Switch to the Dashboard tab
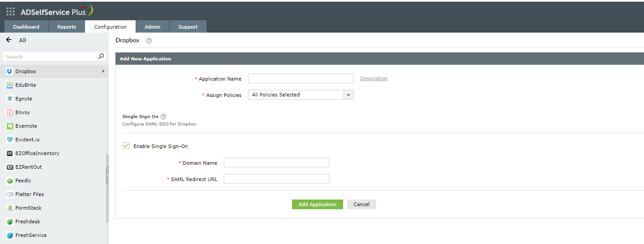This screenshot has height=244, width=644. pyautogui.click(x=26, y=27)
